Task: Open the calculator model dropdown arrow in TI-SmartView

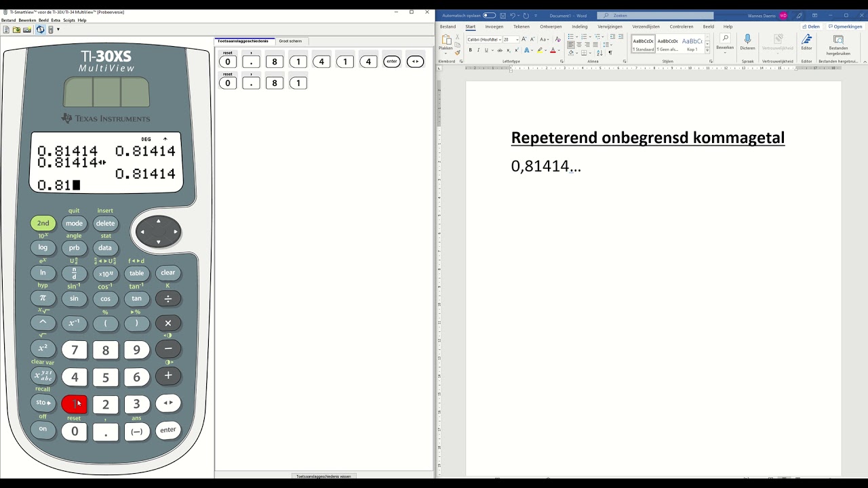Action: (x=58, y=30)
